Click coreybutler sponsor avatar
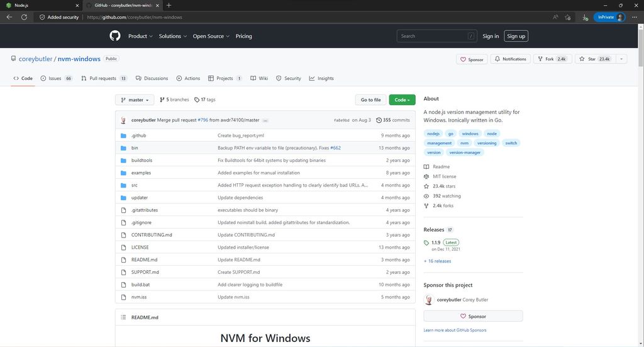Viewport: 644px width, 347px height. click(x=429, y=300)
